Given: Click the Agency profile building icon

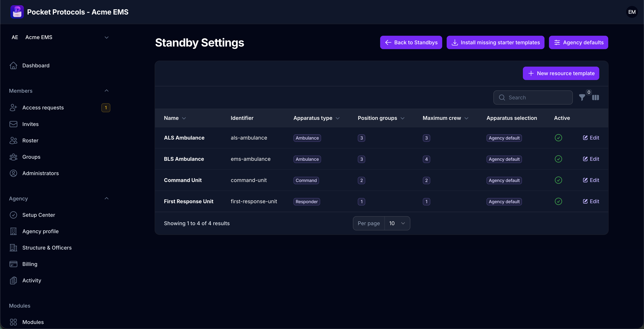Looking at the screenshot, I should (13, 231).
